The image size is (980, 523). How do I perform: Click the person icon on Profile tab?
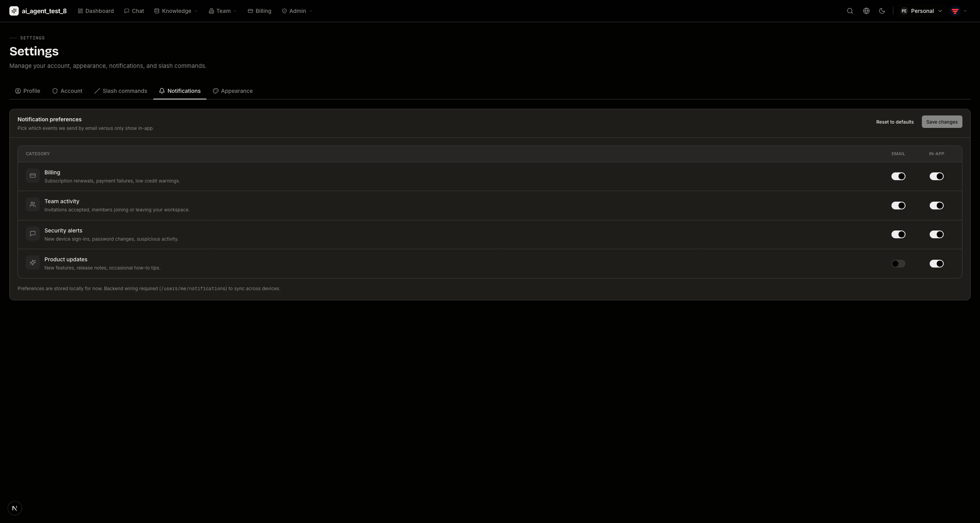(18, 91)
